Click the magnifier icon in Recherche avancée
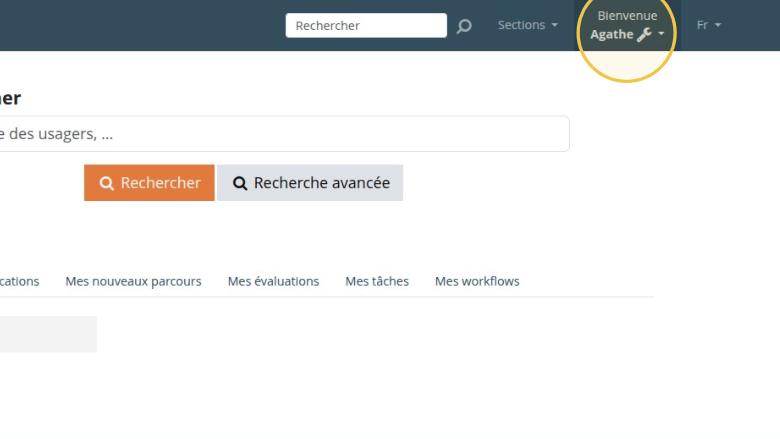This screenshot has width=780, height=439. pos(240,184)
